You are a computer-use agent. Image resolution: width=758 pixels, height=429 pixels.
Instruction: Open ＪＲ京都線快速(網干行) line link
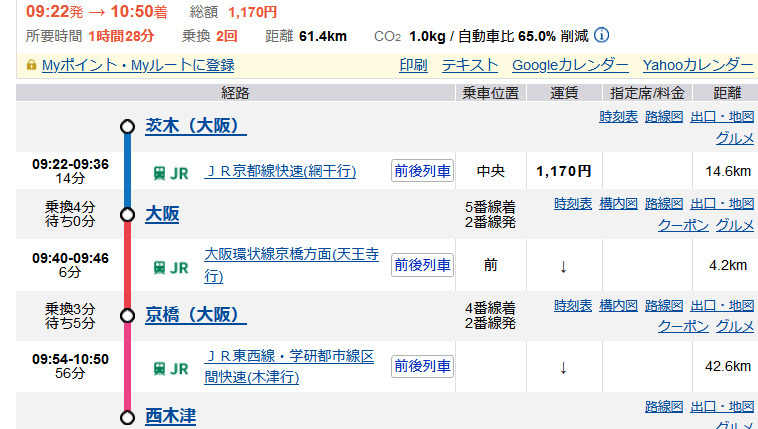280,171
